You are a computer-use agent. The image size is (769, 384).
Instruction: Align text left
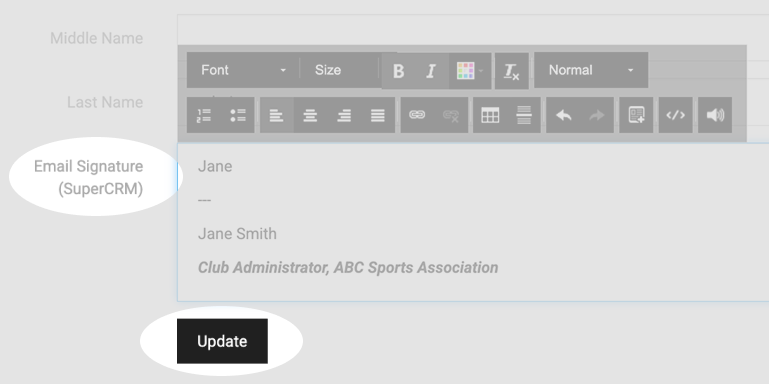277,115
